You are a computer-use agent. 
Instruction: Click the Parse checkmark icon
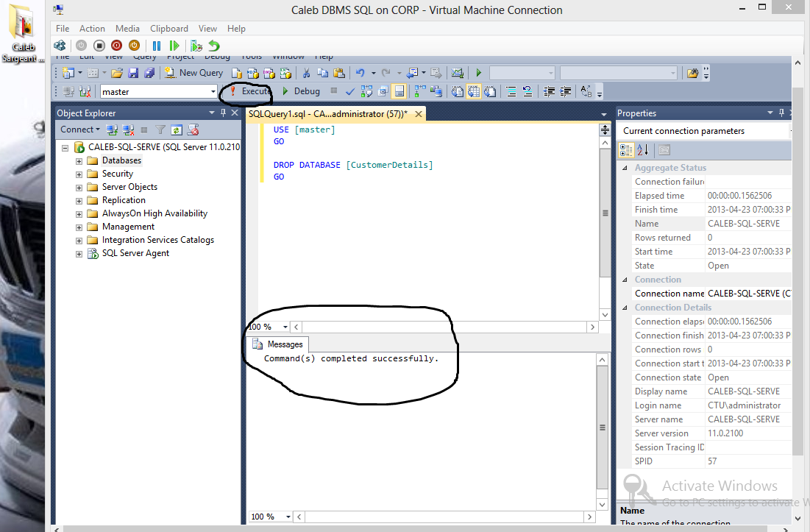pos(350,91)
